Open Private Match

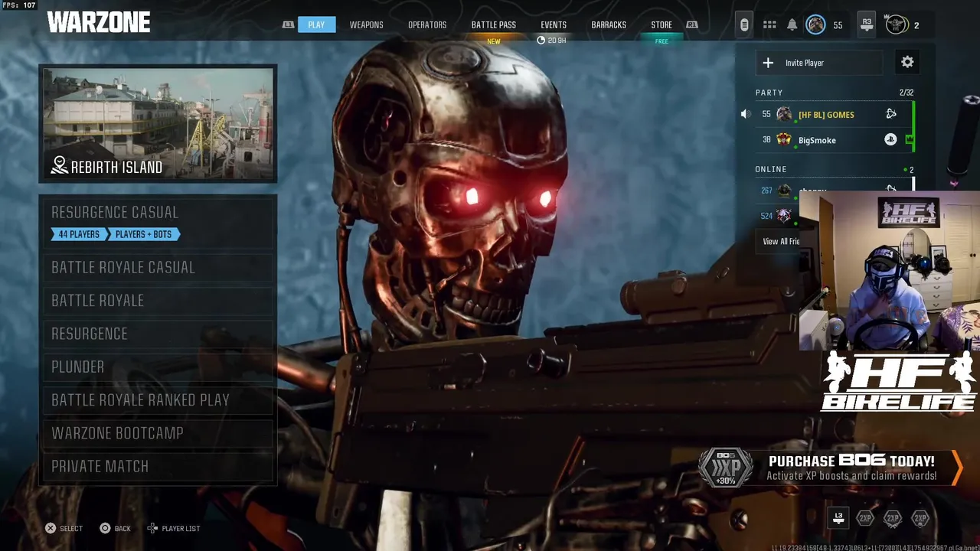click(158, 466)
